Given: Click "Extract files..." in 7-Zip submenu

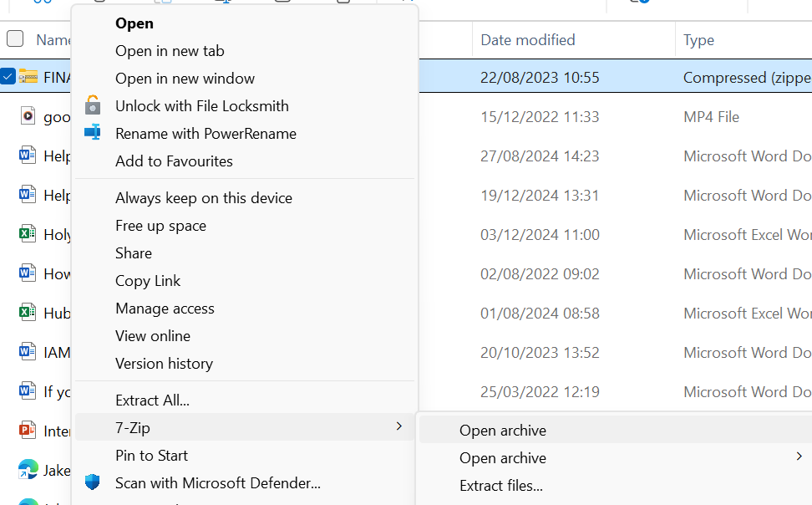Looking at the screenshot, I should [501, 486].
